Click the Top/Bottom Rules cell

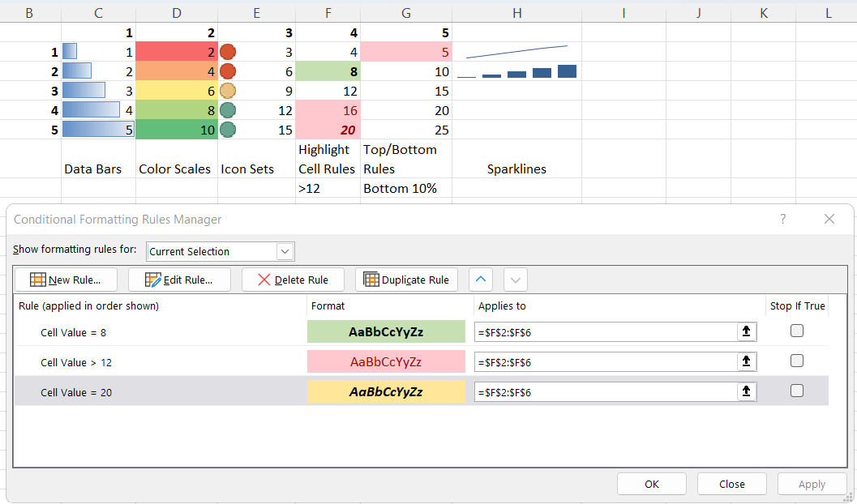click(406, 158)
